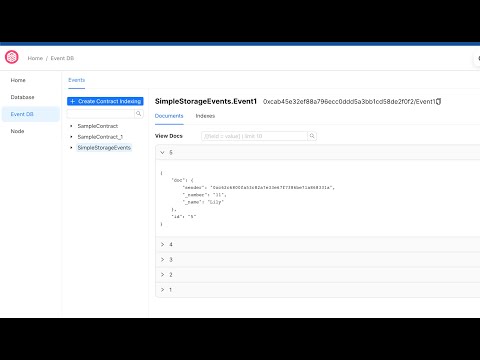This screenshot has height=360, width=480.
Task: Click the View Docs query input
Action: click(254, 136)
